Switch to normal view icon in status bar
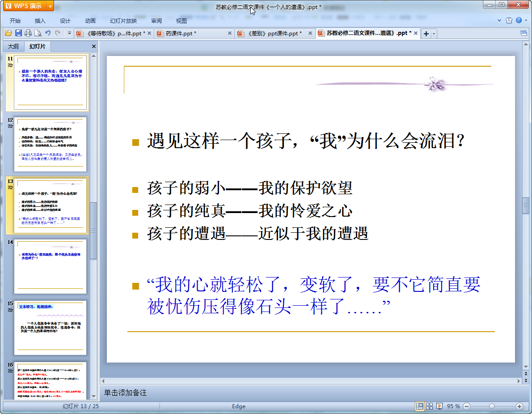Screen dimensions: 532x414 tap(420, 406)
